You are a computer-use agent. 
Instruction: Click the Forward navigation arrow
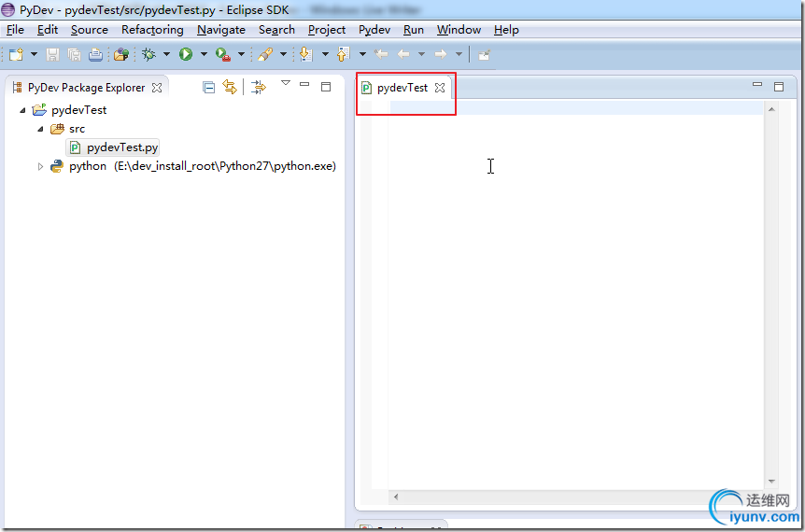441,54
